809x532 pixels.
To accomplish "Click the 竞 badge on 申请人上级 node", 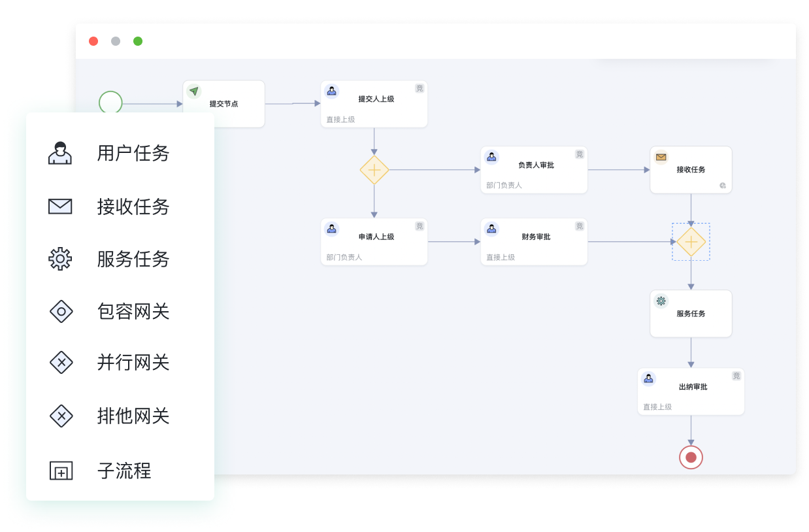I will pyautogui.click(x=420, y=226).
